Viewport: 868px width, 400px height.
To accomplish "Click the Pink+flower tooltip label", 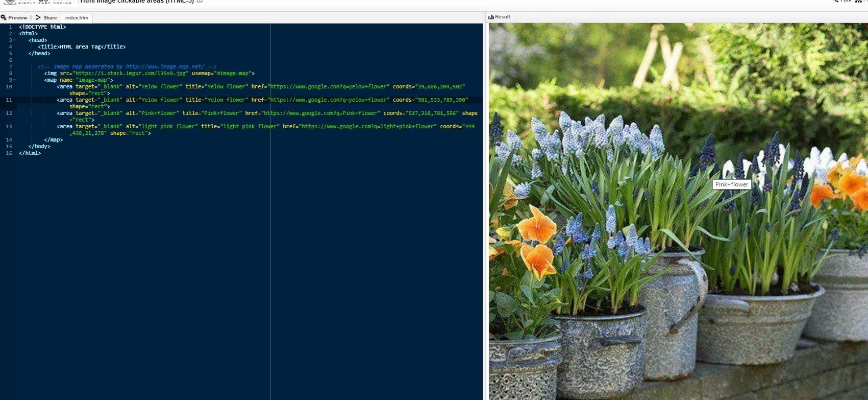I will point(732,184).
